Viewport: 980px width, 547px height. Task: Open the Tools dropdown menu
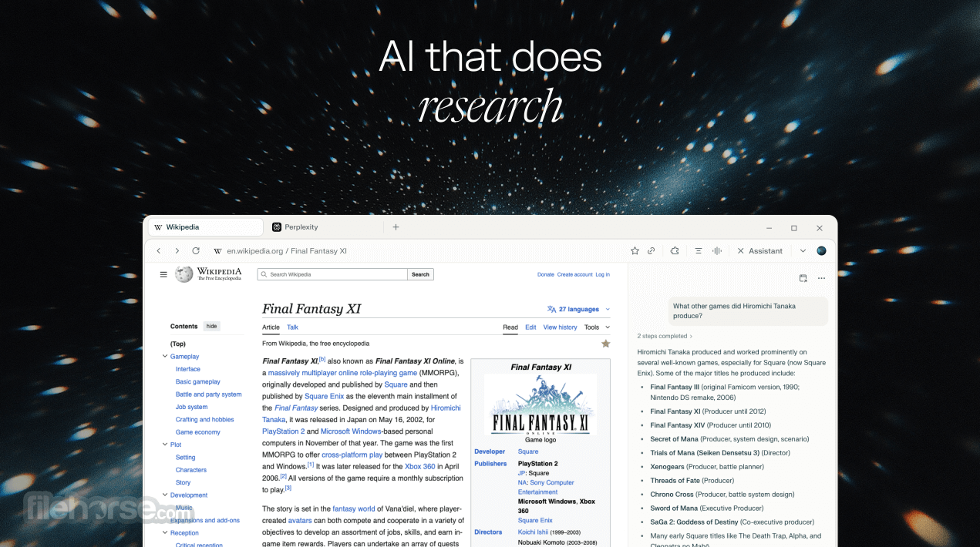[x=597, y=327]
